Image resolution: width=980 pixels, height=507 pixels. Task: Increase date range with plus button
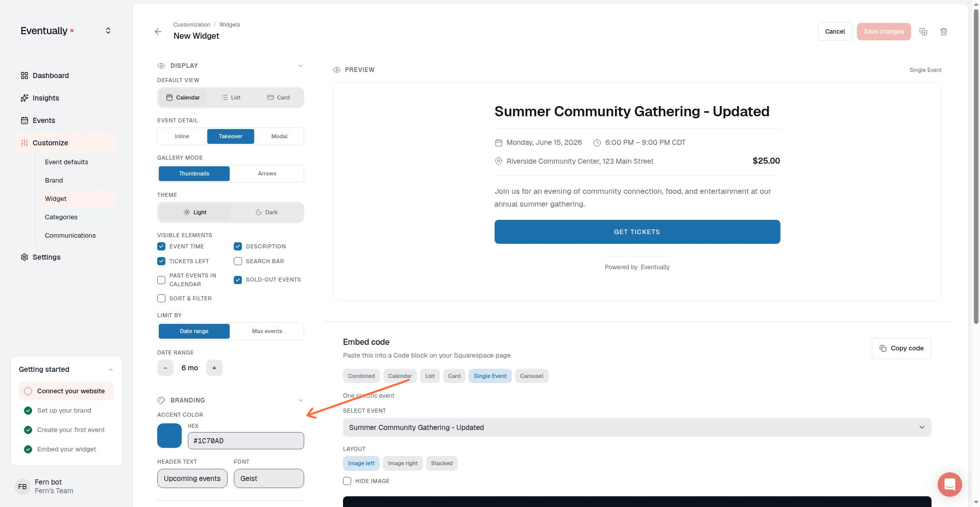(214, 368)
